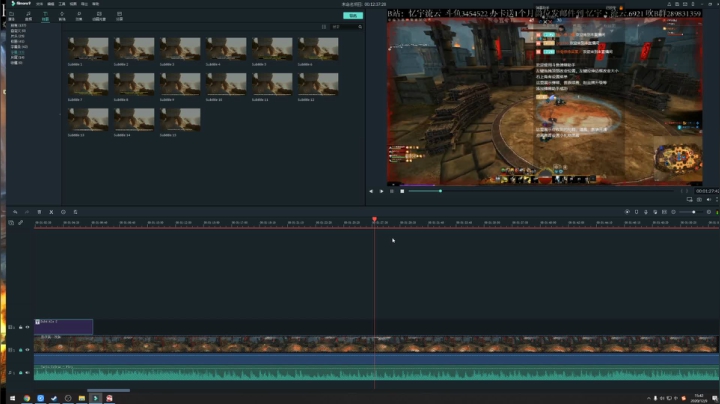Select the Subtitle 13 thumbnail
Image resolution: width=720 pixels, height=404 pixels.
(x=88, y=119)
